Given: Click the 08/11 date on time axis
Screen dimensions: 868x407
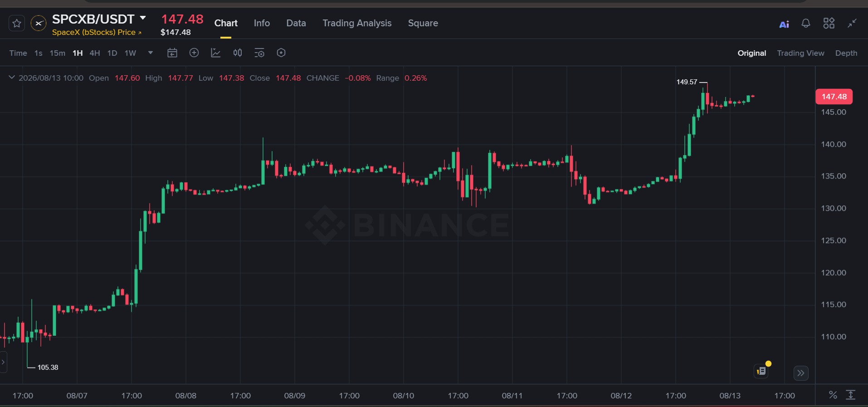Looking at the screenshot, I should 512,396.
